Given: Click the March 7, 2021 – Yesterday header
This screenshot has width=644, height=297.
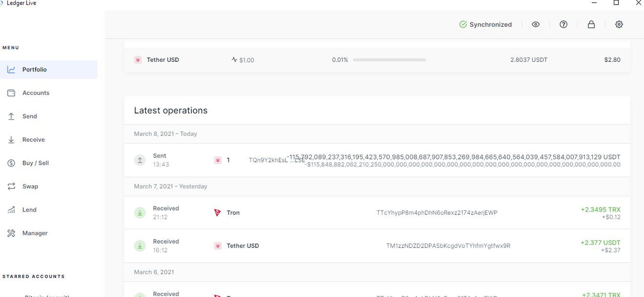Looking at the screenshot, I should (x=171, y=186).
